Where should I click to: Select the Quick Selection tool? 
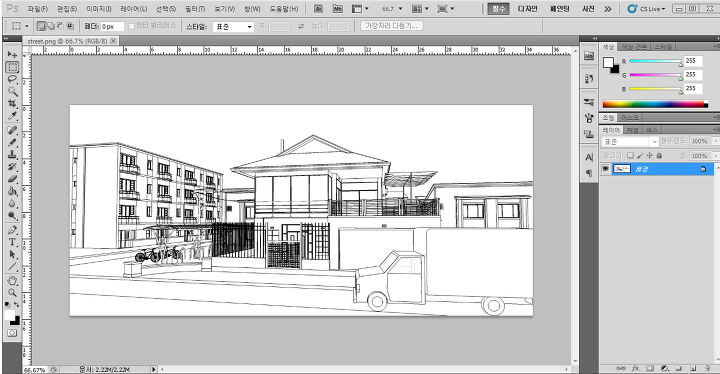12,91
